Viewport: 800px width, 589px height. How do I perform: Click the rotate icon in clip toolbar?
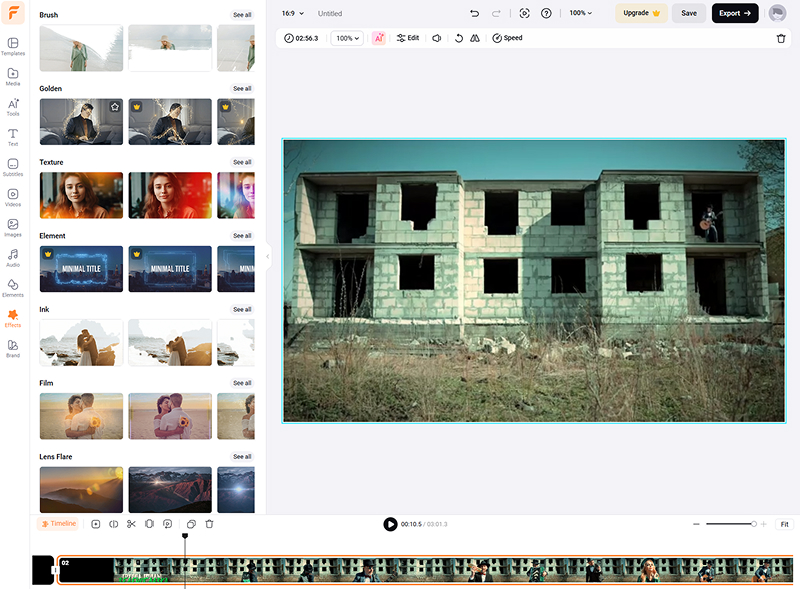pos(458,38)
